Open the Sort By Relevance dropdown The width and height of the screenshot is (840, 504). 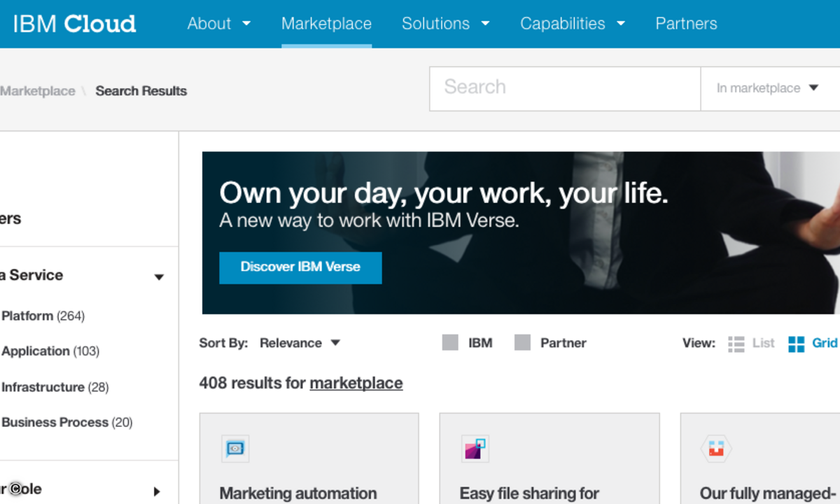click(300, 343)
